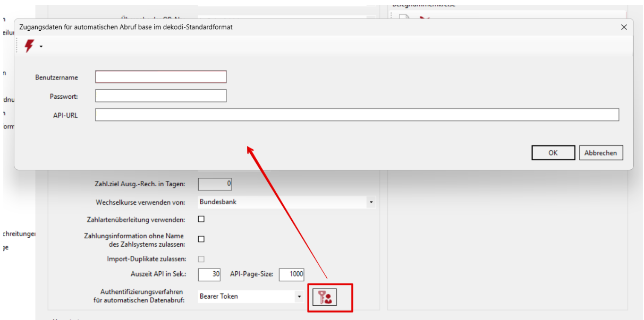644x320 pixels.
Task: Enable Zahlartenüberleitung verwenden checkbox
Action: point(201,219)
